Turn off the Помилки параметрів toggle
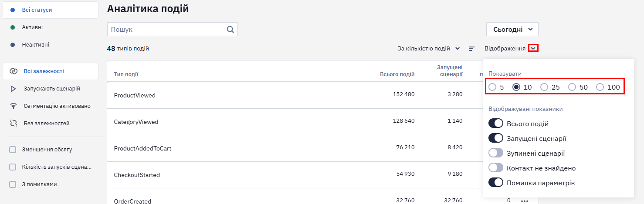The image size is (644, 204). [x=496, y=183]
